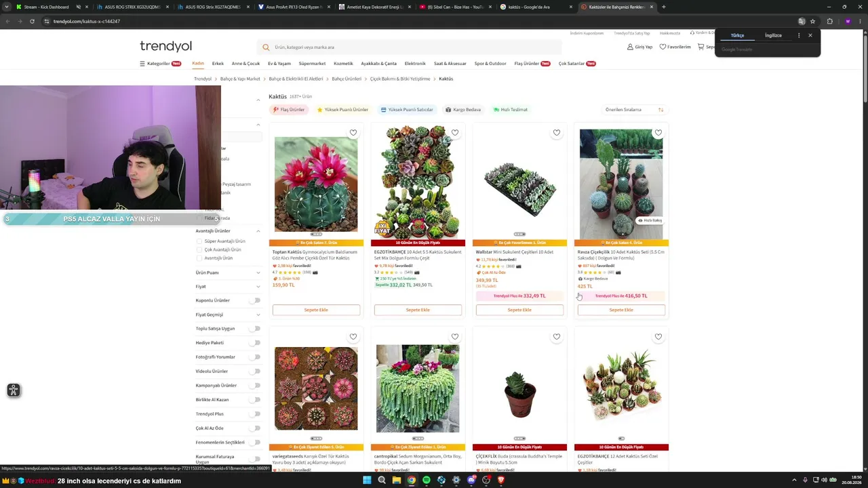Click heart on Ravza Çiçekçilik cactus set
Image resolution: width=868 pixels, height=488 pixels.
point(658,133)
